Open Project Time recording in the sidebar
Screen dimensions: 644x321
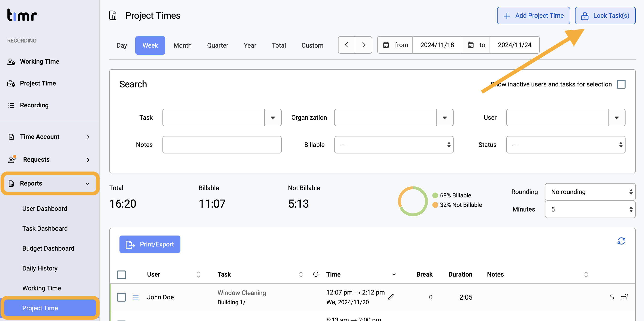[38, 83]
